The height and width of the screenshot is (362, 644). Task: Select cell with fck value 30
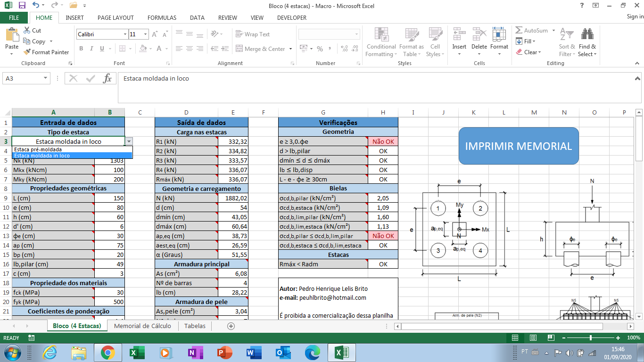click(110, 292)
